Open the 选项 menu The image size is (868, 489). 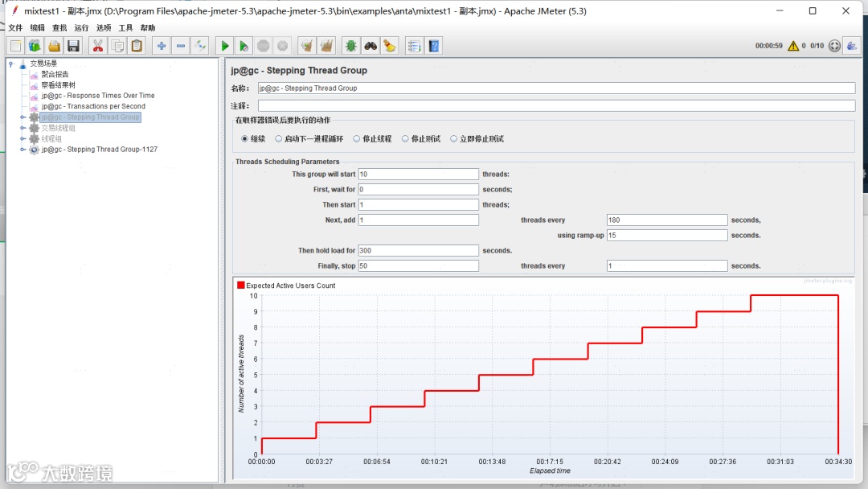pos(104,27)
